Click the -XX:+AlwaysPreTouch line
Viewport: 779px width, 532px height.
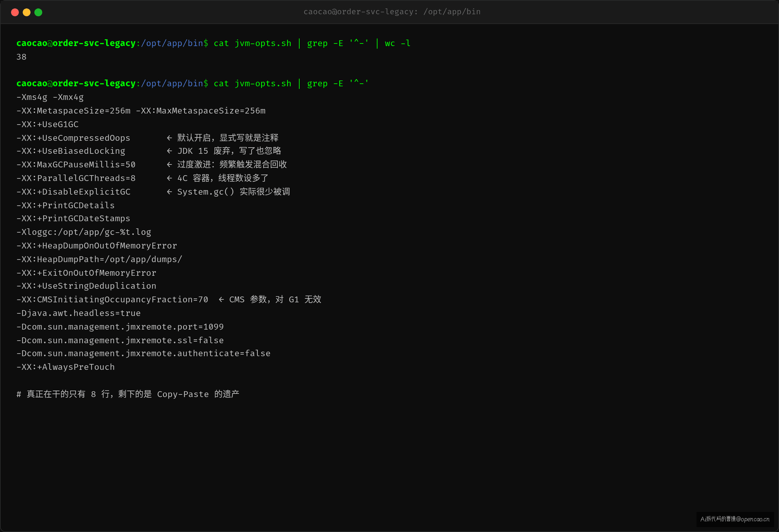pyautogui.click(x=65, y=367)
